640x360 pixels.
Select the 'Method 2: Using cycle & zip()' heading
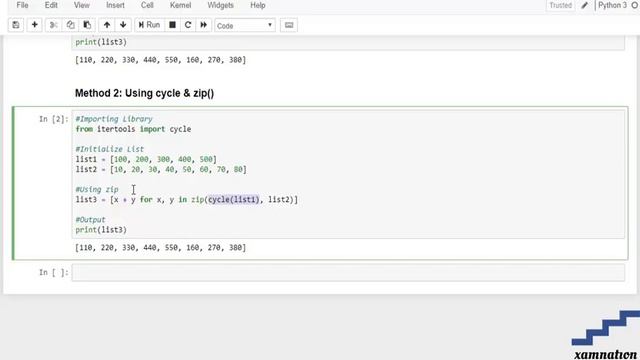[x=144, y=93]
